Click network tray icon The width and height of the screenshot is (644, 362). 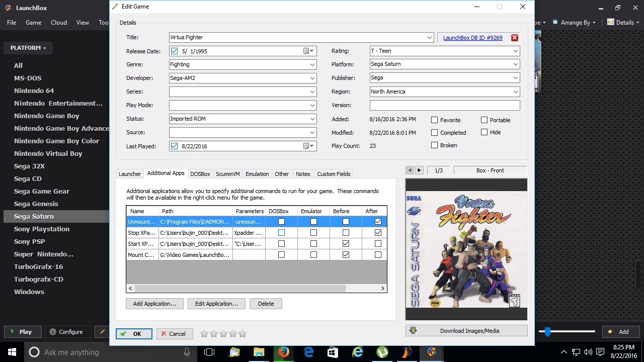pyautogui.click(x=576, y=352)
